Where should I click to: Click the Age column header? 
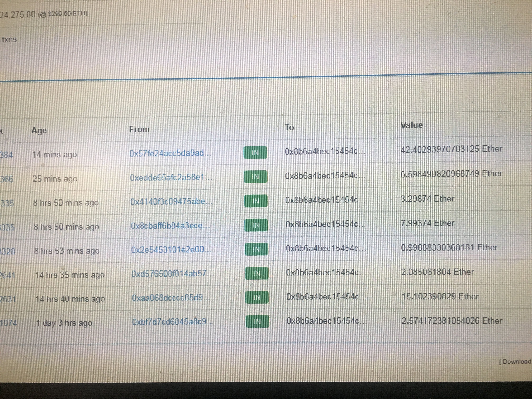pyautogui.click(x=39, y=131)
